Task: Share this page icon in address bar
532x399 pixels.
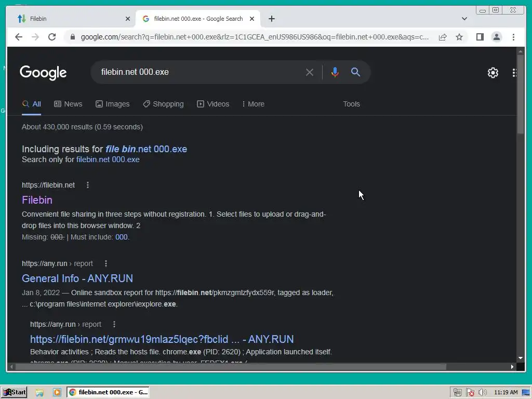Action: click(x=443, y=37)
